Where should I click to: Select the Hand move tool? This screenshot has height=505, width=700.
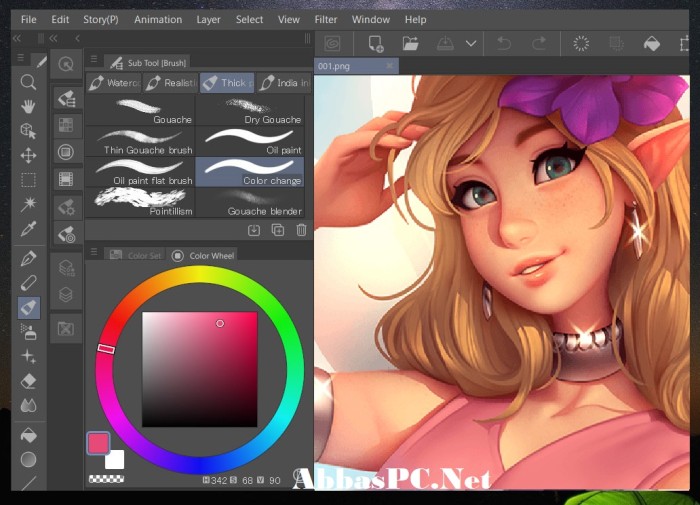click(28, 107)
